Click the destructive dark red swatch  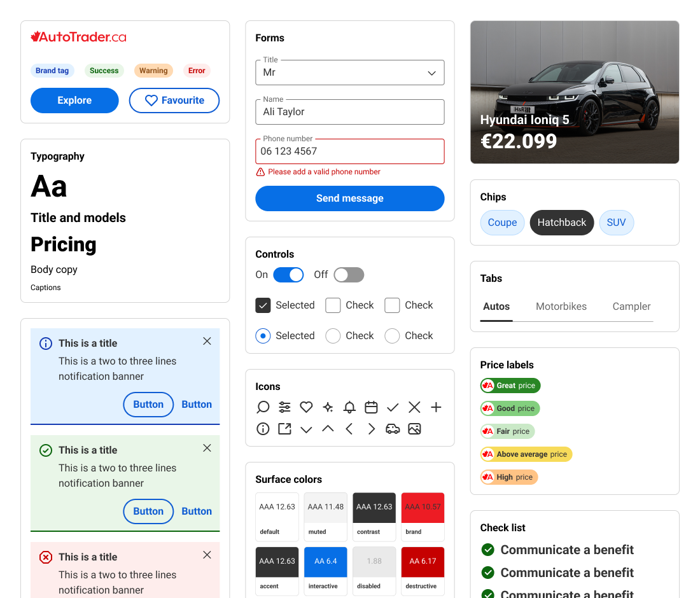[423, 562]
